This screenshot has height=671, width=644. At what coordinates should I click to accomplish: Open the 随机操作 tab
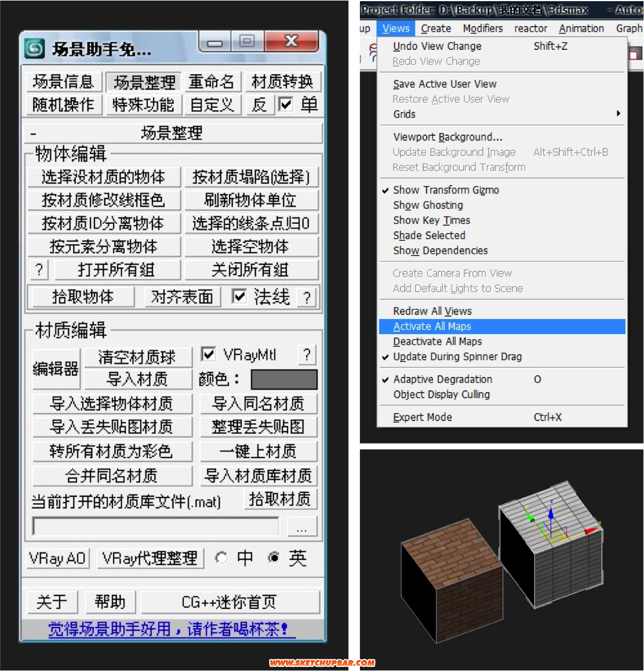63,105
